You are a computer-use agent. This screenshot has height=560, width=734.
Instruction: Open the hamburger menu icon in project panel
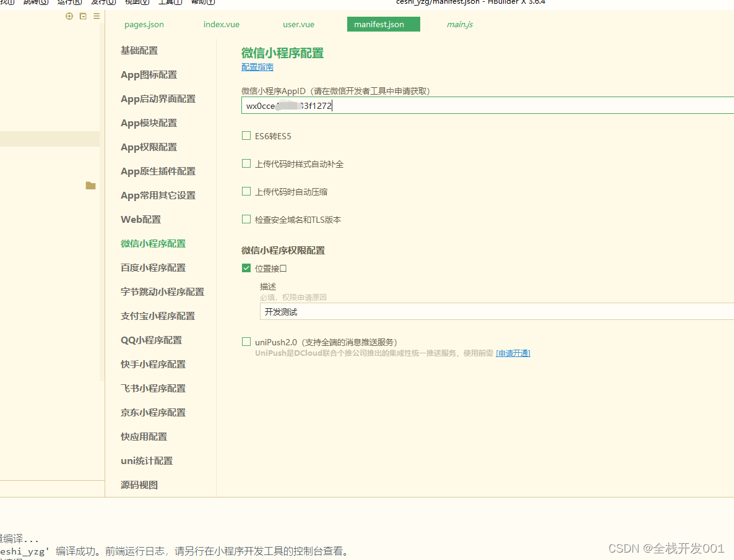click(x=97, y=16)
